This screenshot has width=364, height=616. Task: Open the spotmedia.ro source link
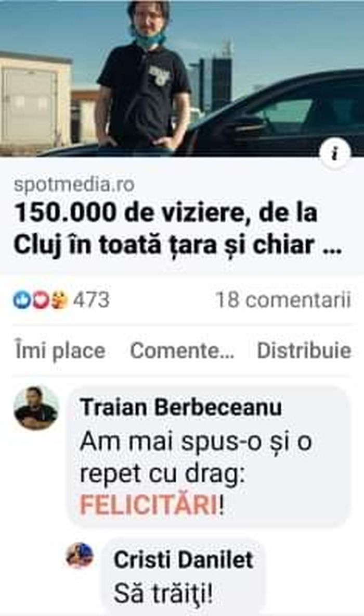74,185
